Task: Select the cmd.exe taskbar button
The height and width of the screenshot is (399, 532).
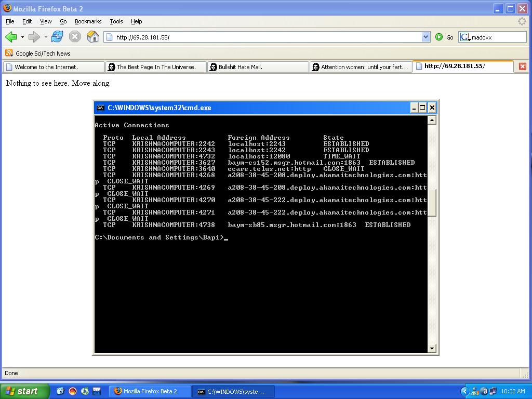Action: [x=231, y=391]
